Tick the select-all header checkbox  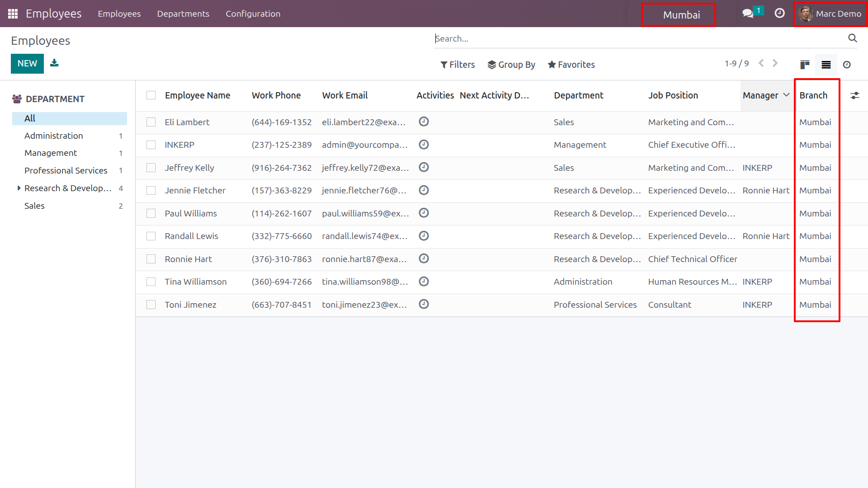pyautogui.click(x=151, y=95)
